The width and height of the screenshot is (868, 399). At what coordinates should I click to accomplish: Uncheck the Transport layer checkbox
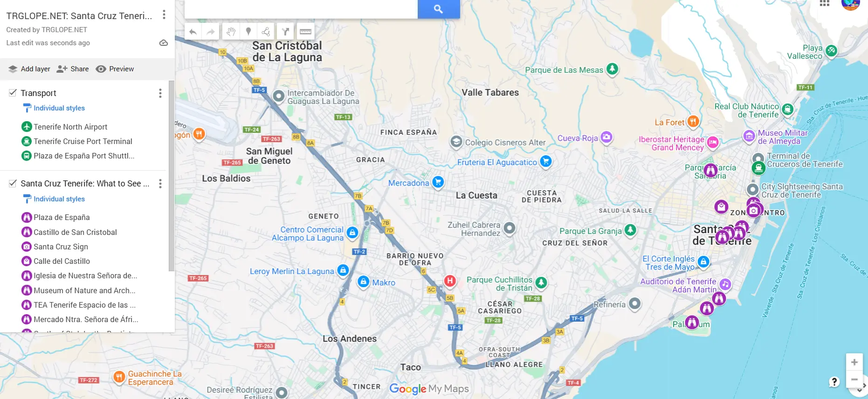pyautogui.click(x=13, y=93)
